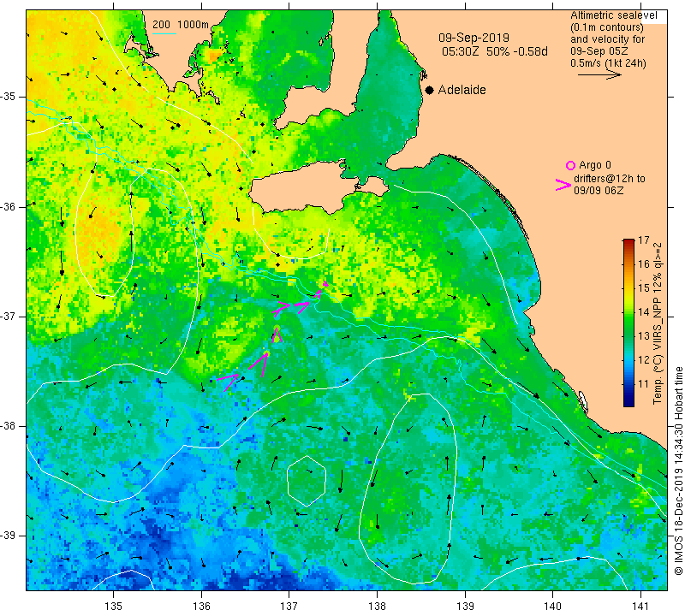The height and width of the screenshot is (616, 685).
Task: Click the 0.5m/s velocity scale arrow
Action: point(599,75)
